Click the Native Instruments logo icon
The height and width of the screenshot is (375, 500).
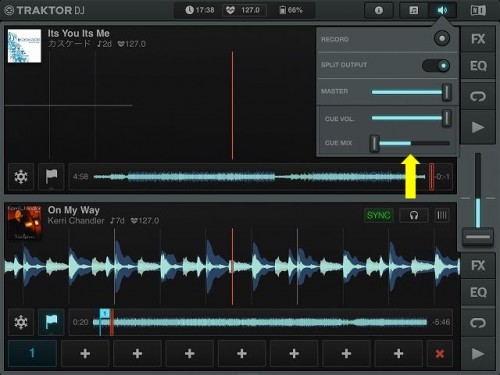478,10
